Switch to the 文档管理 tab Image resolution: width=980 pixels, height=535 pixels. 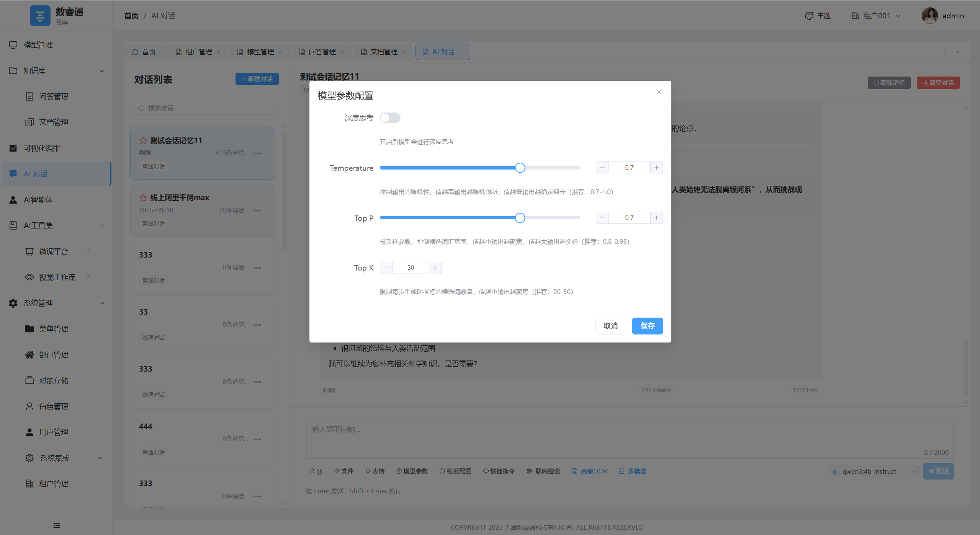[384, 52]
